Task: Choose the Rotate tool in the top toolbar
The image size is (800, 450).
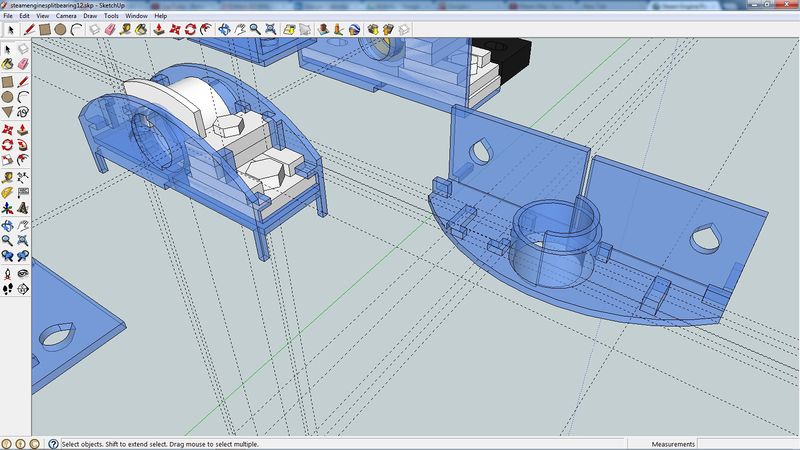Action: [190, 30]
